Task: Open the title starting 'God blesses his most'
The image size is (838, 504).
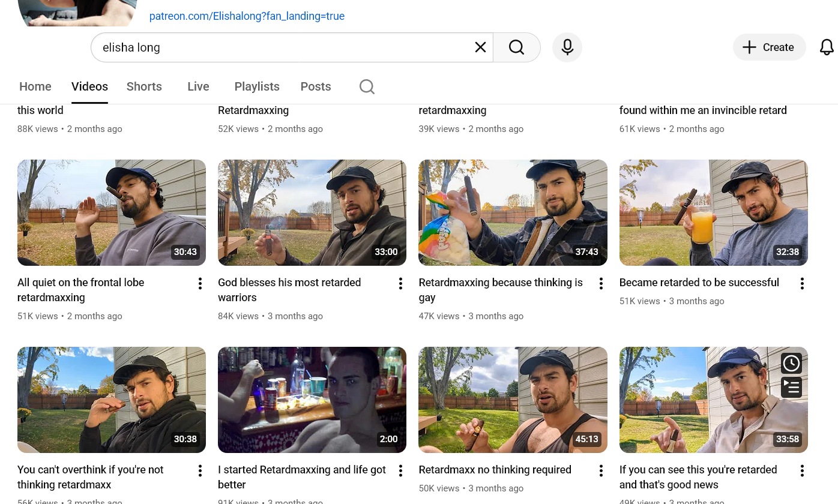Action: [289, 290]
